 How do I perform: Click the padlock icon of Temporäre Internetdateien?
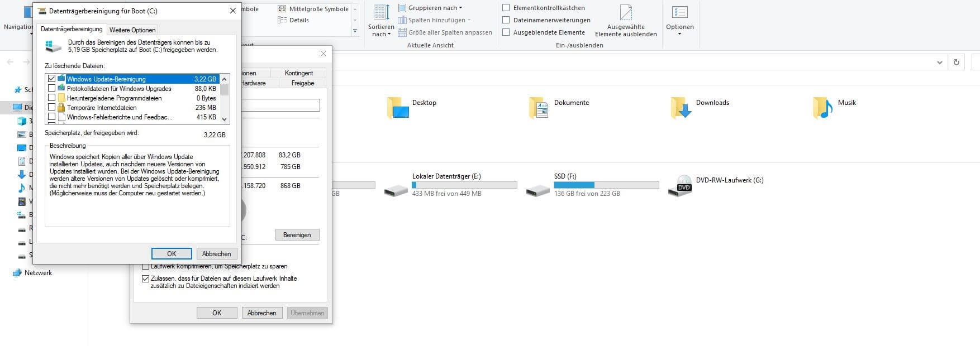(61, 107)
